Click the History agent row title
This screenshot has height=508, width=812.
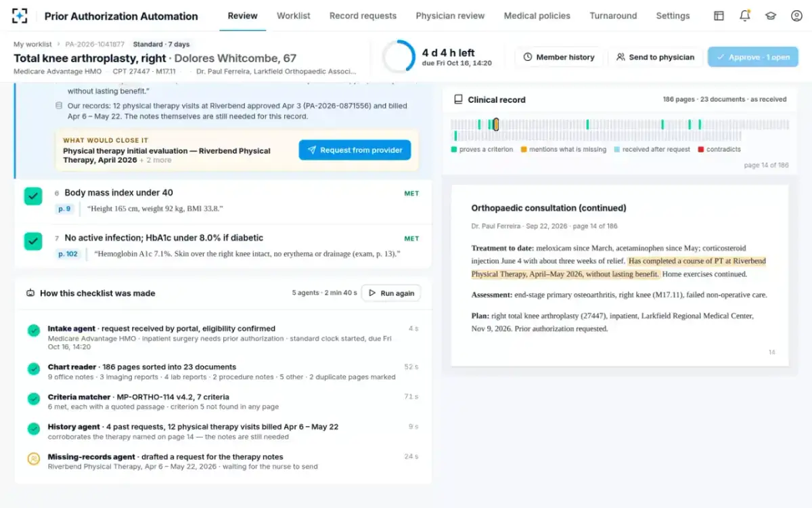(x=193, y=427)
